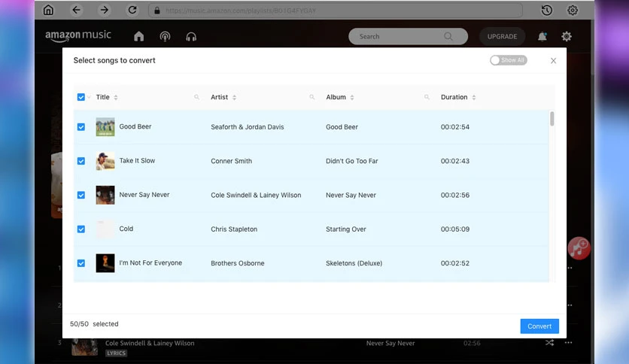Click the Title column header
The width and height of the screenshot is (629, 364).
coord(102,97)
